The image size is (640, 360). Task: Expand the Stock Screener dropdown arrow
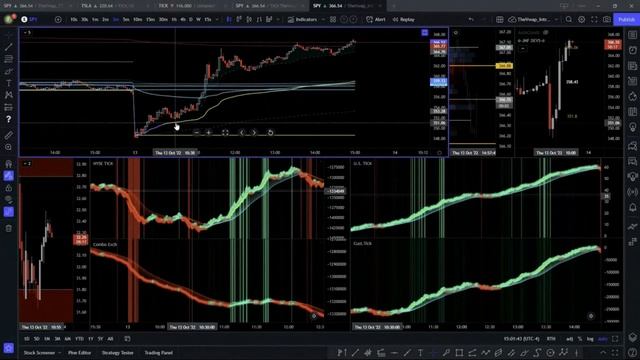60,353
